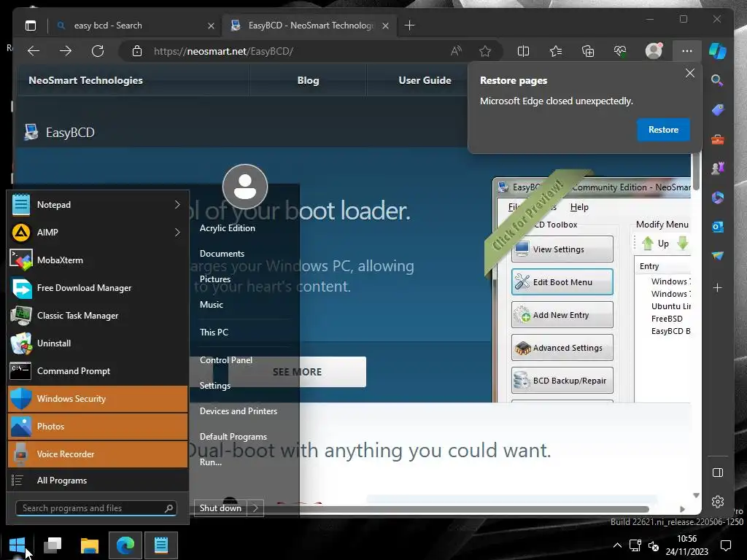Show hidden tray icons chevron
747x560 pixels.
tap(617, 545)
